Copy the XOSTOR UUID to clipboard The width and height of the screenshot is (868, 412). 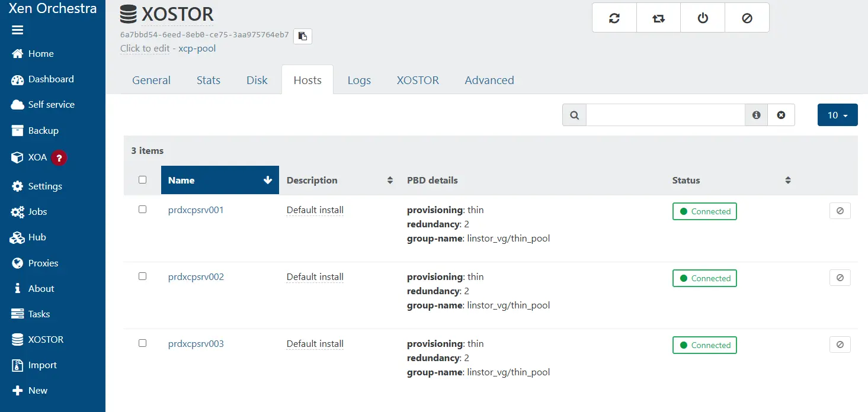point(303,36)
